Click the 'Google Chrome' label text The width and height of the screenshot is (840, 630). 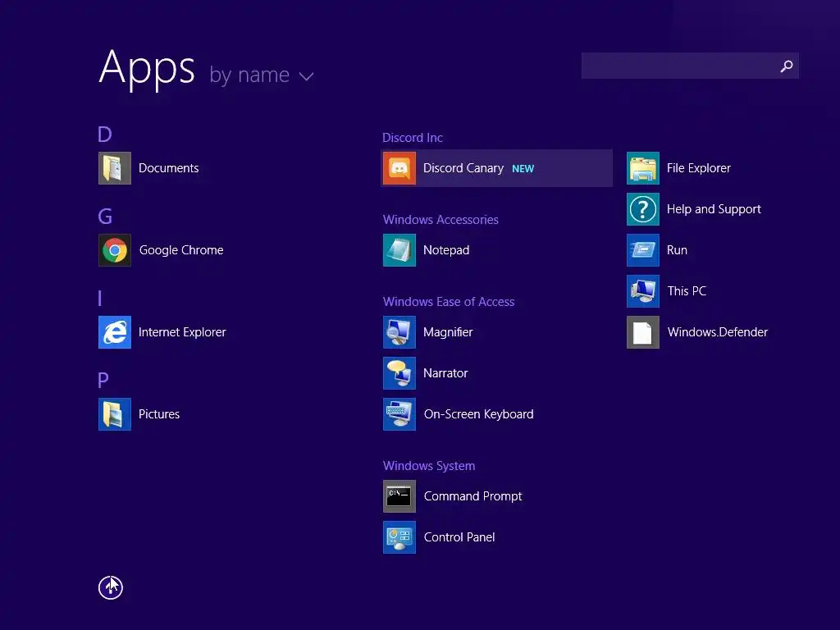(x=181, y=250)
